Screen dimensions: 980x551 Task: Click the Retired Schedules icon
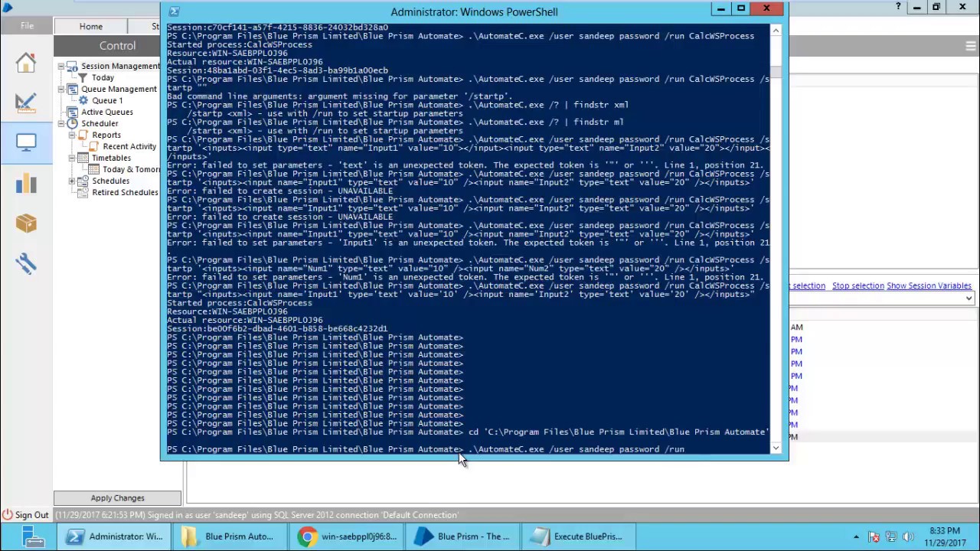83,192
